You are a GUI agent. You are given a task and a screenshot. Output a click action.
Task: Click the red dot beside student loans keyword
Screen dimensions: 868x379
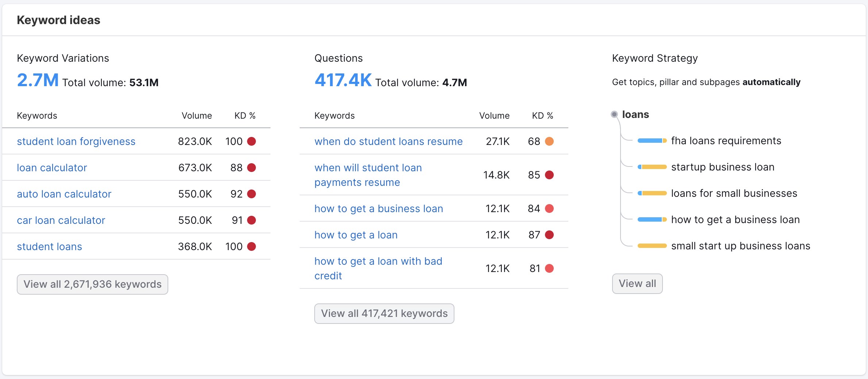251,246
